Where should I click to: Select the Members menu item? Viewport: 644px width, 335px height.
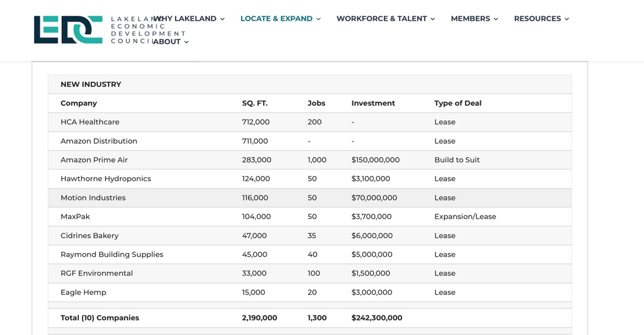coord(470,19)
